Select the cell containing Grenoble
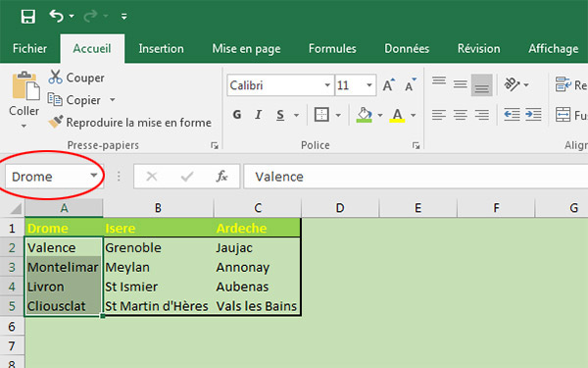 [158, 248]
